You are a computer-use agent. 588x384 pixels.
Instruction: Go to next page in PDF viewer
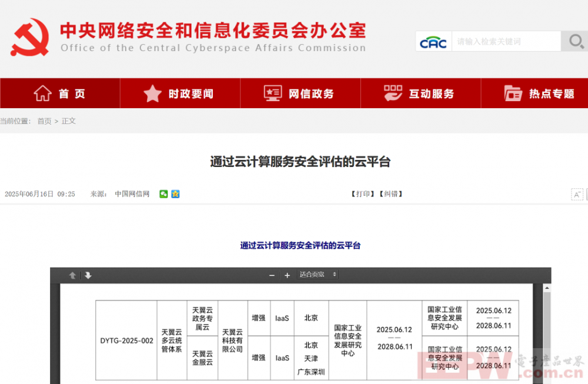[x=88, y=275]
